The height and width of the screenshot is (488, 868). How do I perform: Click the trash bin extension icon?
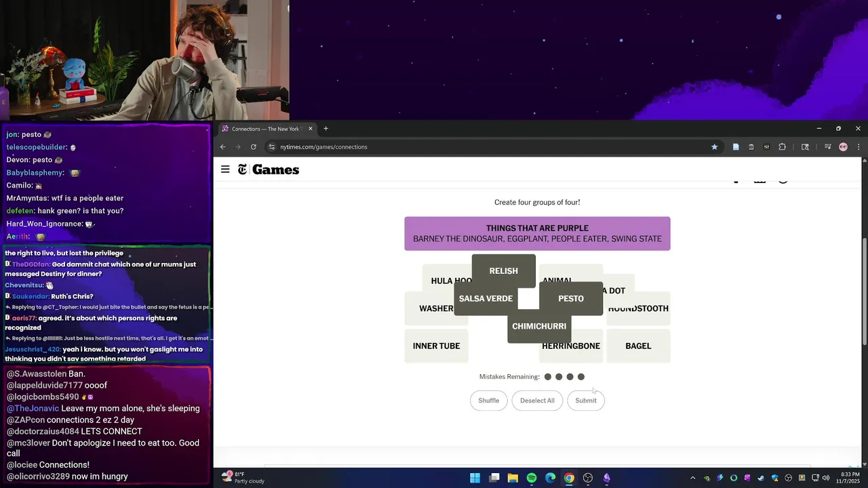coord(751,147)
